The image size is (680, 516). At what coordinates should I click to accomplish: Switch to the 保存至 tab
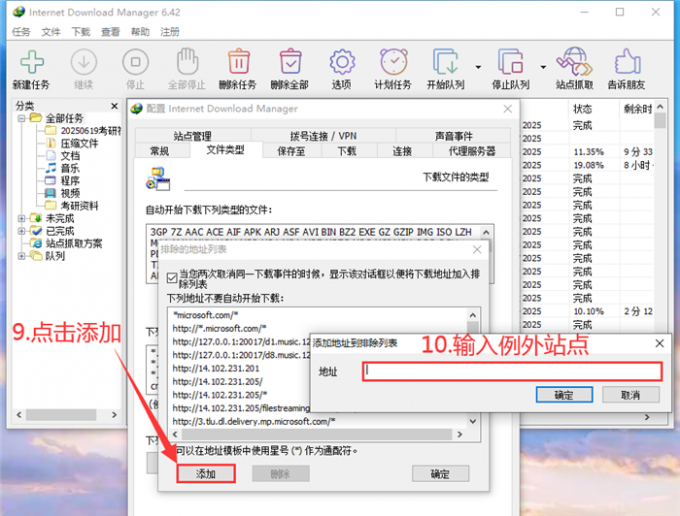pos(291,150)
